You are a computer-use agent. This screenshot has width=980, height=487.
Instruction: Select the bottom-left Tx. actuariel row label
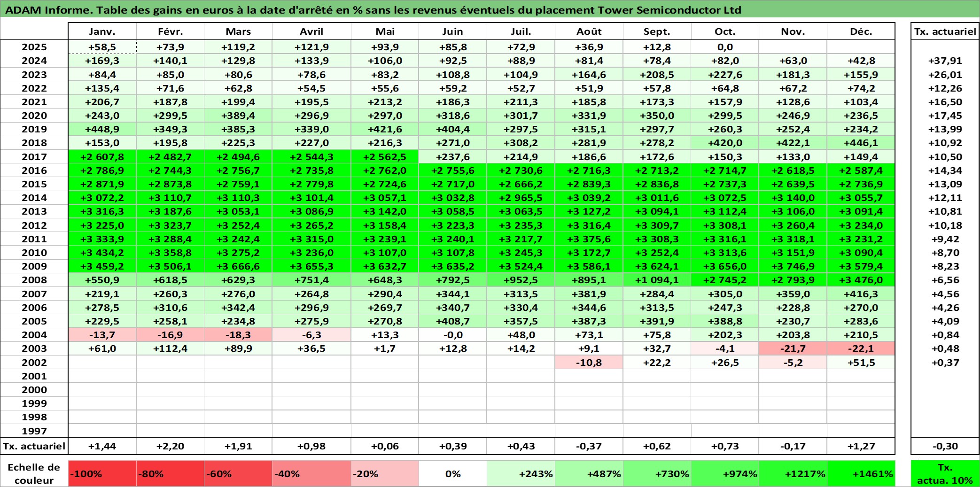(34, 446)
